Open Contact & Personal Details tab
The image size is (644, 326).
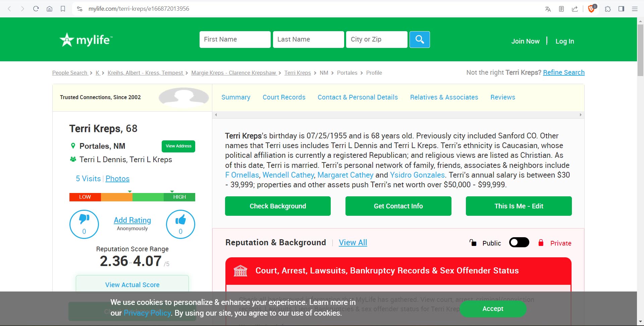pyautogui.click(x=358, y=97)
